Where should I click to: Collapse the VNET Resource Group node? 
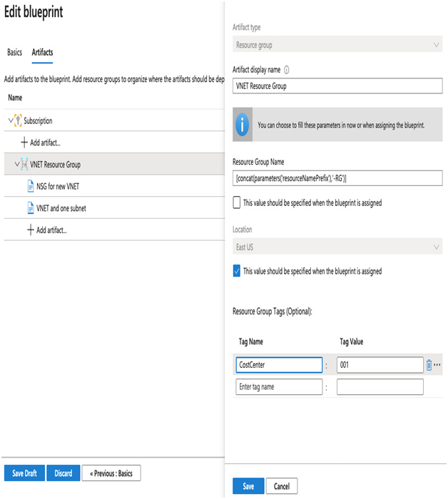tap(17, 164)
